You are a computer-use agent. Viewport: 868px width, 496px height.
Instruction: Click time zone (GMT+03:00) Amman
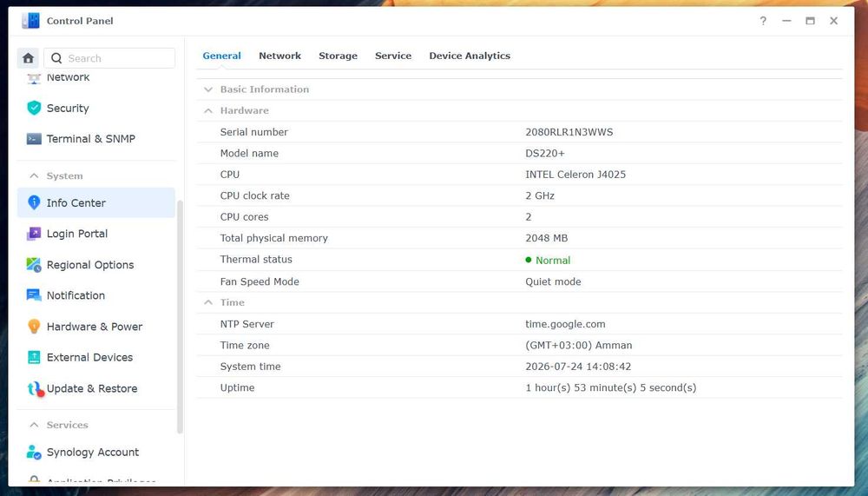coord(578,345)
